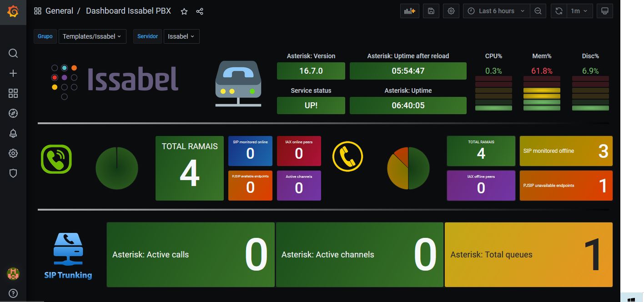Viewport: 644px width, 302px height.
Task: Click the small green TOTAL RAMAIS panel
Action: pos(481,151)
